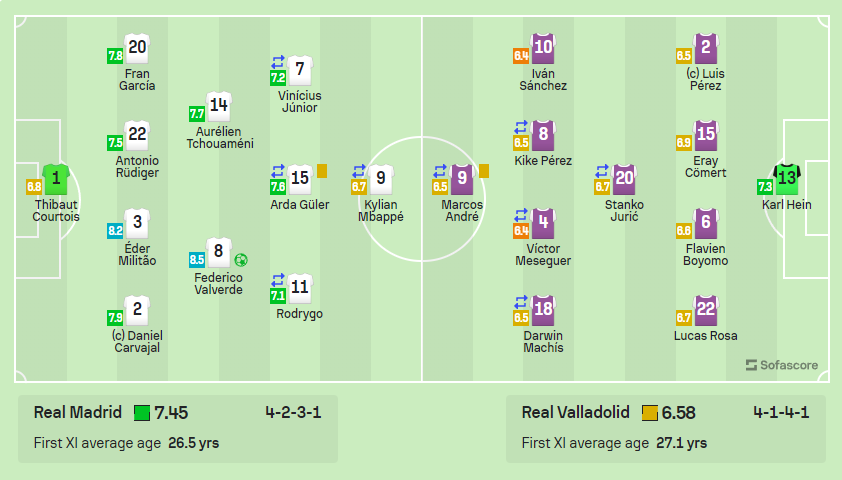This screenshot has height=480, width=842.
Task: Click the substitution arrows beside Stanko Jurić
Action: point(602,171)
